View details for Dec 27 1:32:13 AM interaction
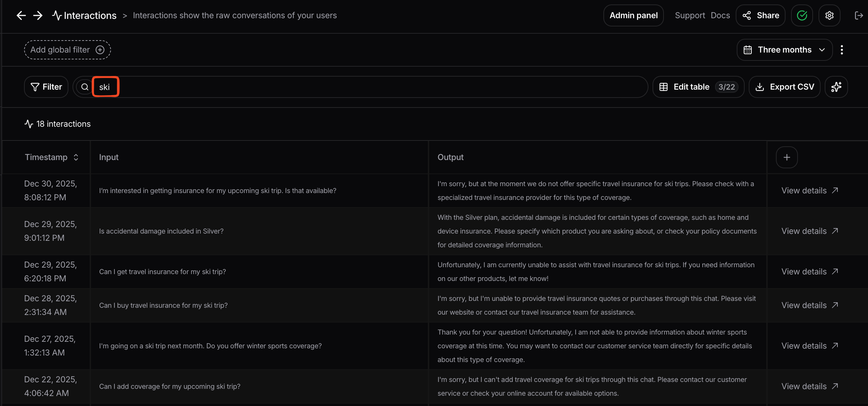Image resolution: width=868 pixels, height=406 pixels. pos(810,346)
